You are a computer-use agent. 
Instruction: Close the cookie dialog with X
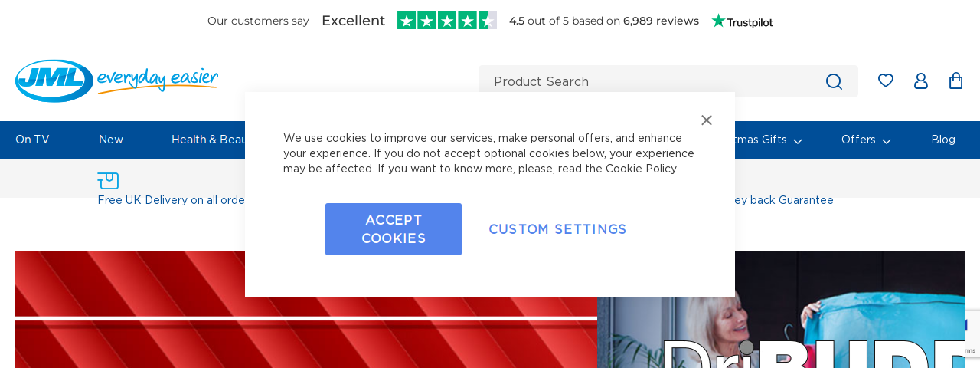(707, 120)
